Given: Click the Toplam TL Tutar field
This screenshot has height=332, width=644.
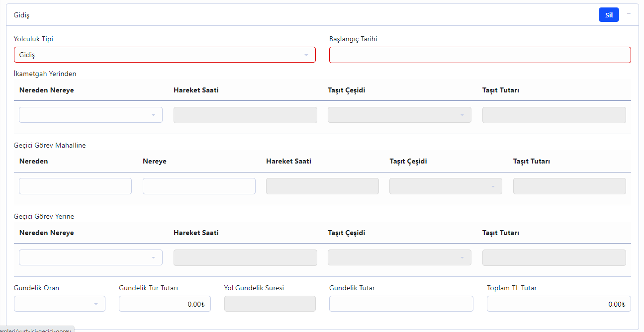Looking at the screenshot, I should pyautogui.click(x=558, y=304).
